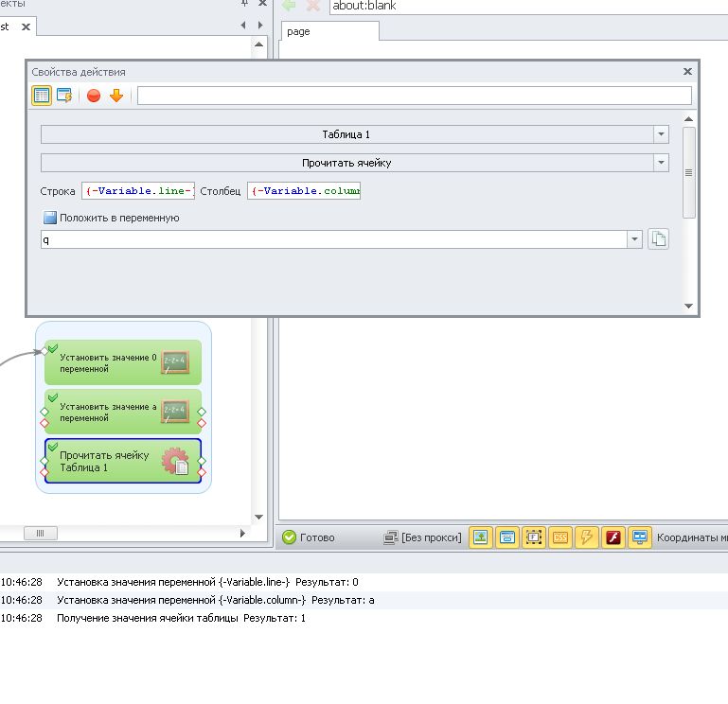728x704 pixels.
Task: Click the red breakpoint circle icon
Action: 94,96
